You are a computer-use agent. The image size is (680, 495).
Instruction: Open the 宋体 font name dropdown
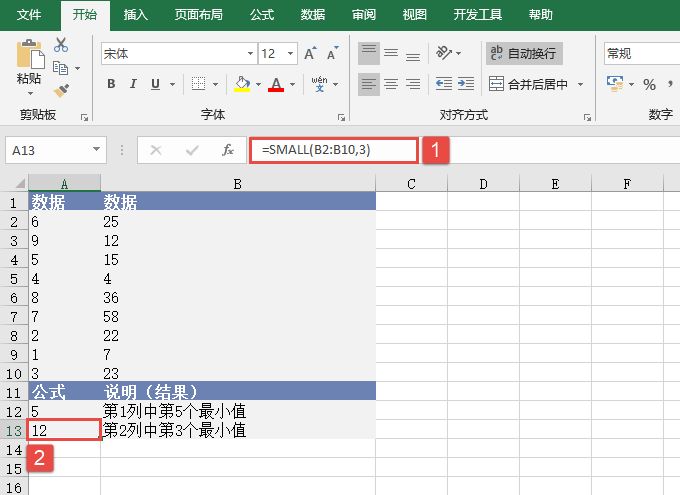[x=178, y=53]
